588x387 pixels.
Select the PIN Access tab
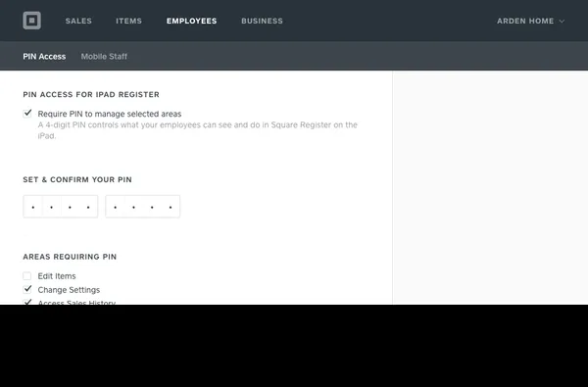[x=44, y=57]
